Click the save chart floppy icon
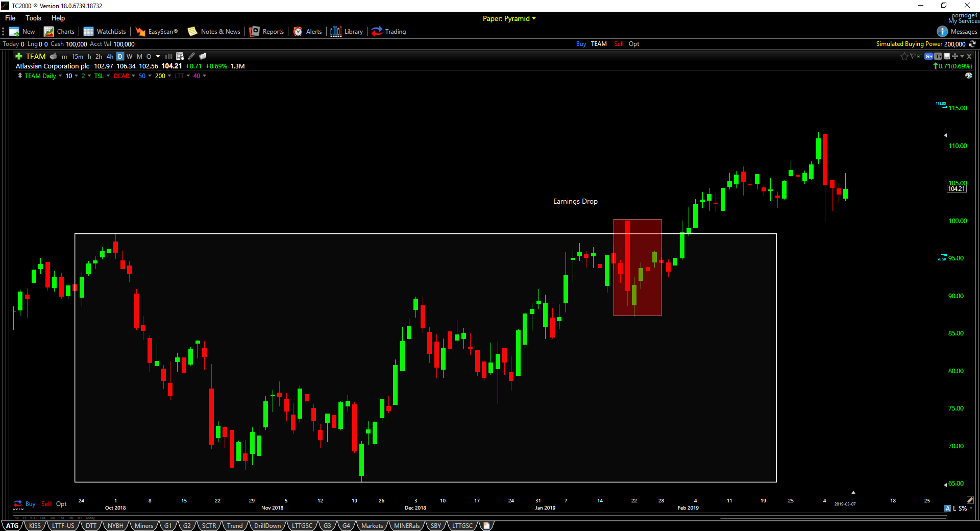This screenshot has width=980, height=531. tap(947, 56)
